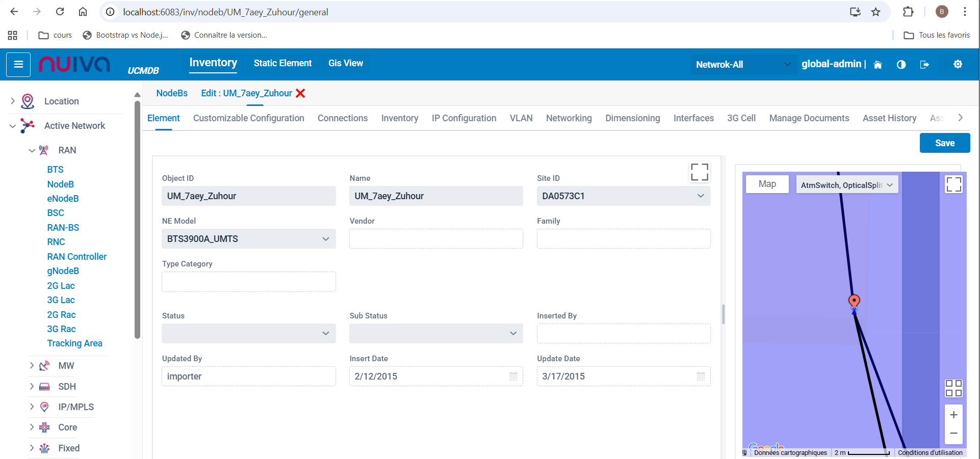Image resolution: width=980 pixels, height=459 pixels.
Task: Toggle the dark/light contrast theme icon
Action: pos(901,65)
